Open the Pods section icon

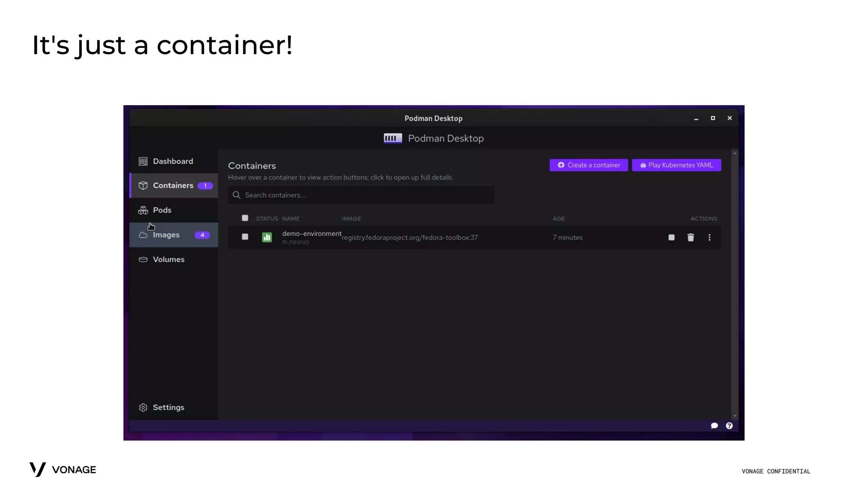[x=143, y=210]
